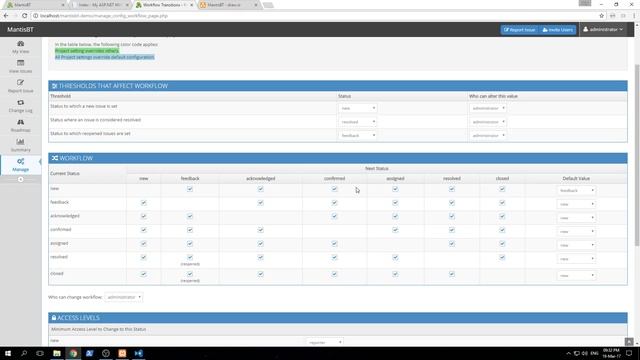Viewport: 640px width, 360px height.
Task: Bookmark this page with the star icon
Action: pyautogui.click(x=601, y=16)
